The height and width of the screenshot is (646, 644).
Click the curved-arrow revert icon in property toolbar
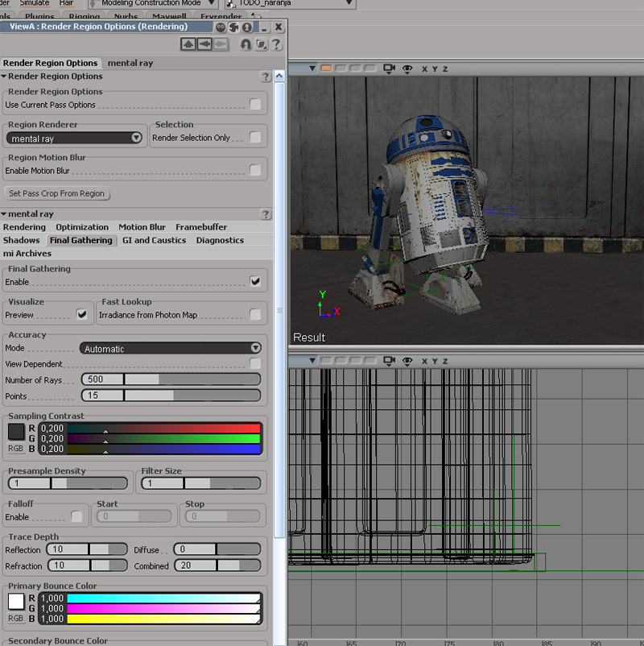pyautogui.click(x=246, y=44)
